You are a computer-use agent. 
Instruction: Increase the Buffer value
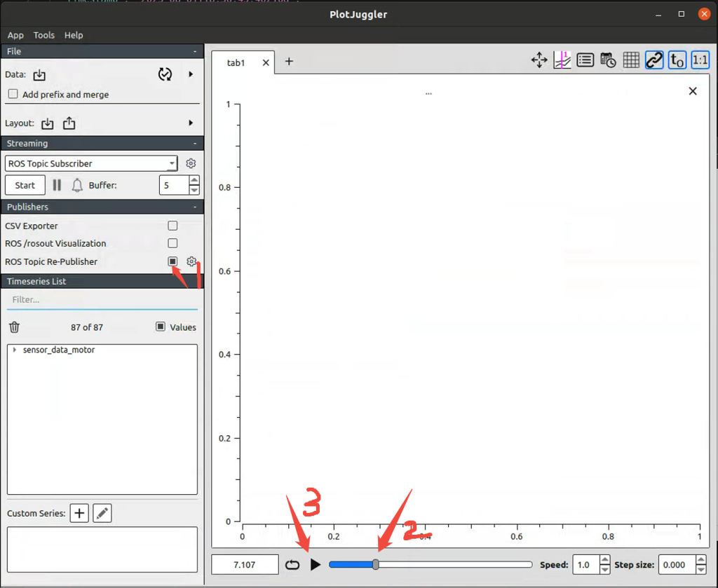(194, 180)
